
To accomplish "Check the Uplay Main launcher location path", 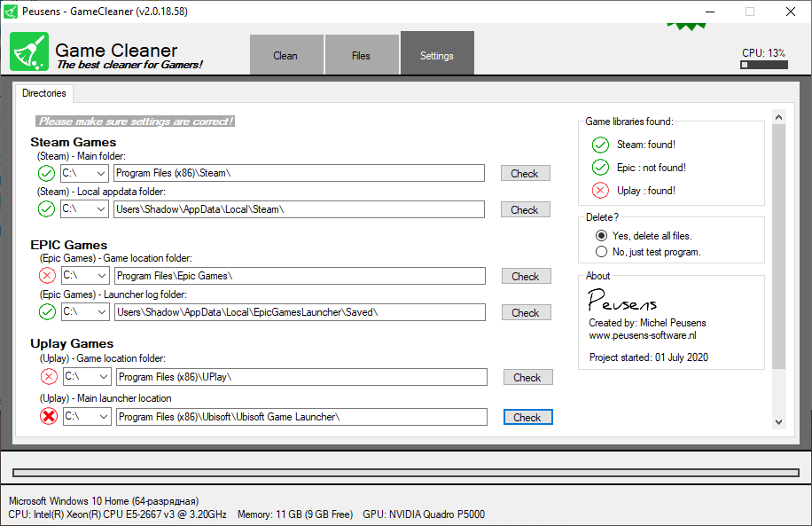I will 527,417.
